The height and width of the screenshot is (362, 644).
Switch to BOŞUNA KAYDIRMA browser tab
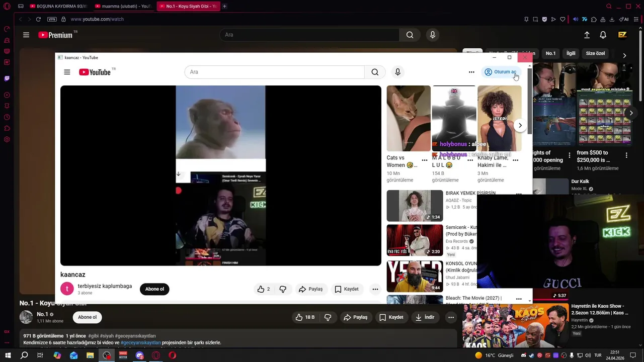(x=58, y=6)
